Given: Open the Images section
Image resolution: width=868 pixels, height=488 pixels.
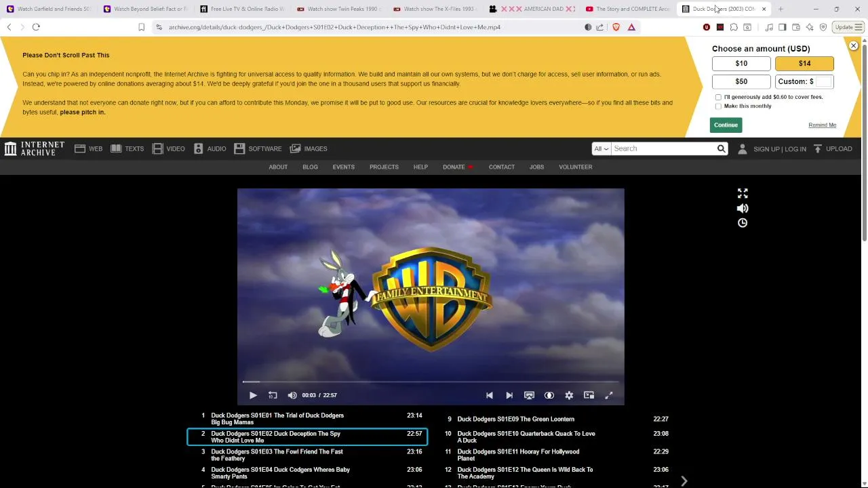Looking at the screenshot, I should point(309,148).
